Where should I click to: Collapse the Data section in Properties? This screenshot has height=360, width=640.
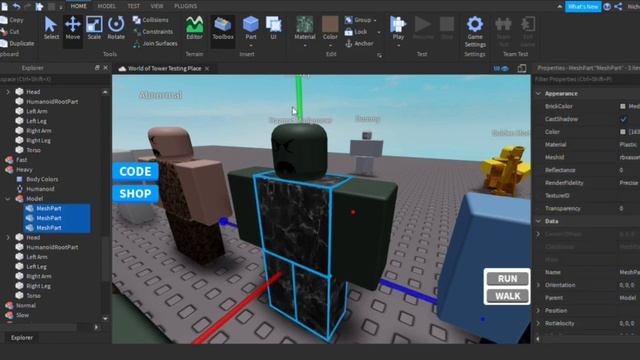point(538,221)
